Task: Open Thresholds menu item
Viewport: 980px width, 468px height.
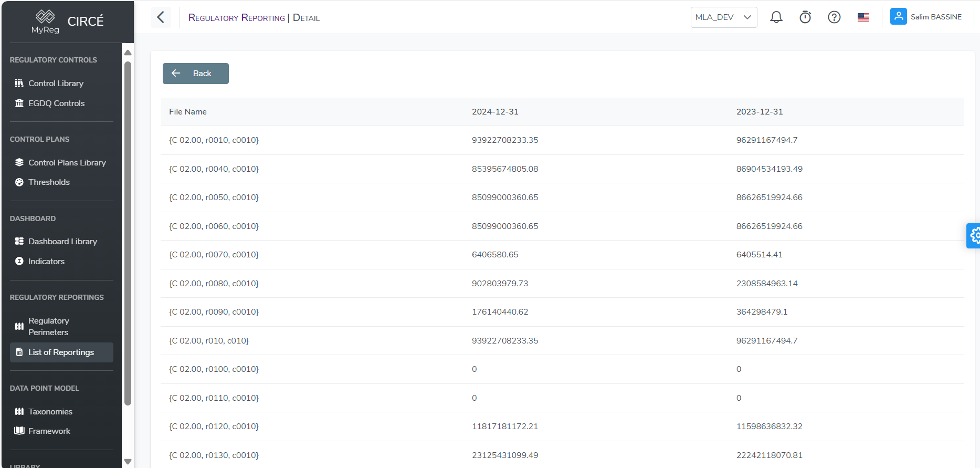Action: coord(61,182)
